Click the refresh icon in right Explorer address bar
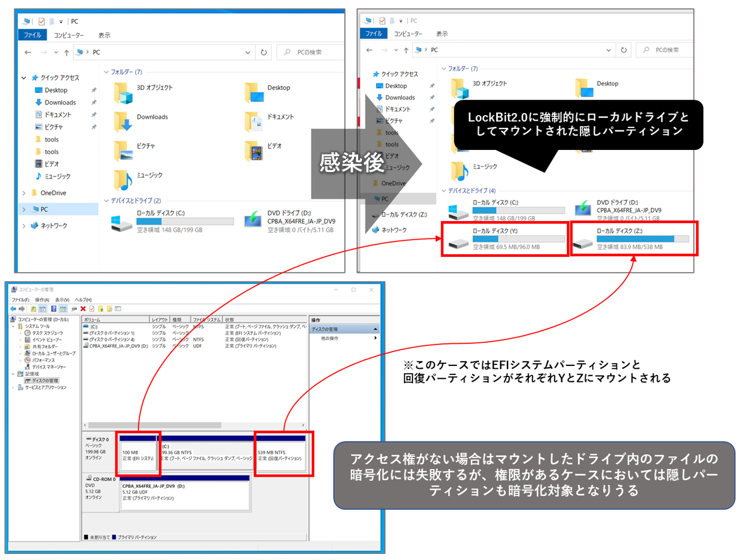746x560 pixels. [624, 50]
